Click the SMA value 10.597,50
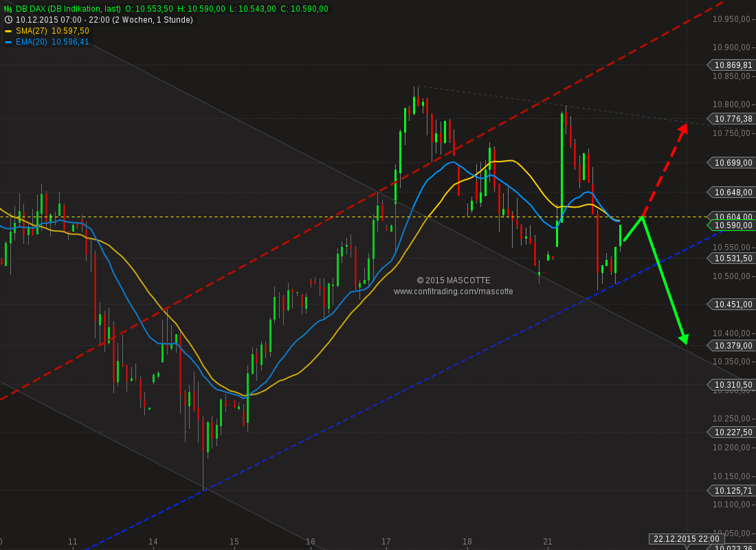756x550 pixels. pos(70,31)
